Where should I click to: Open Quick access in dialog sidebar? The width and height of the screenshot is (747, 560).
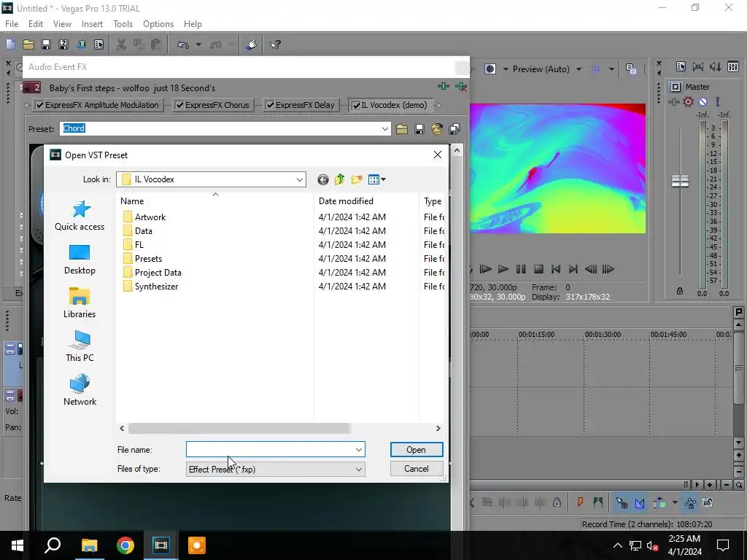click(80, 216)
